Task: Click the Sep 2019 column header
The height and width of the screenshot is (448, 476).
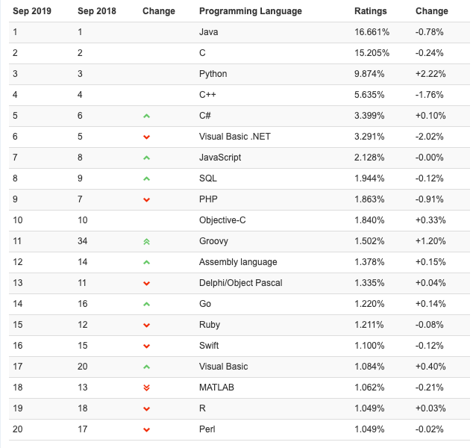Action: click(x=31, y=11)
